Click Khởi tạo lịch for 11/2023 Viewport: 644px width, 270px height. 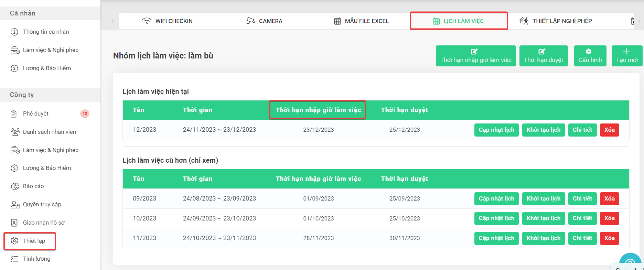point(544,238)
